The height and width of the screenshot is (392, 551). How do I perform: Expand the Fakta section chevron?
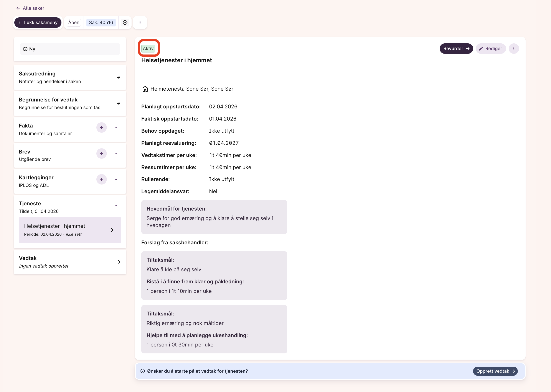click(x=116, y=128)
